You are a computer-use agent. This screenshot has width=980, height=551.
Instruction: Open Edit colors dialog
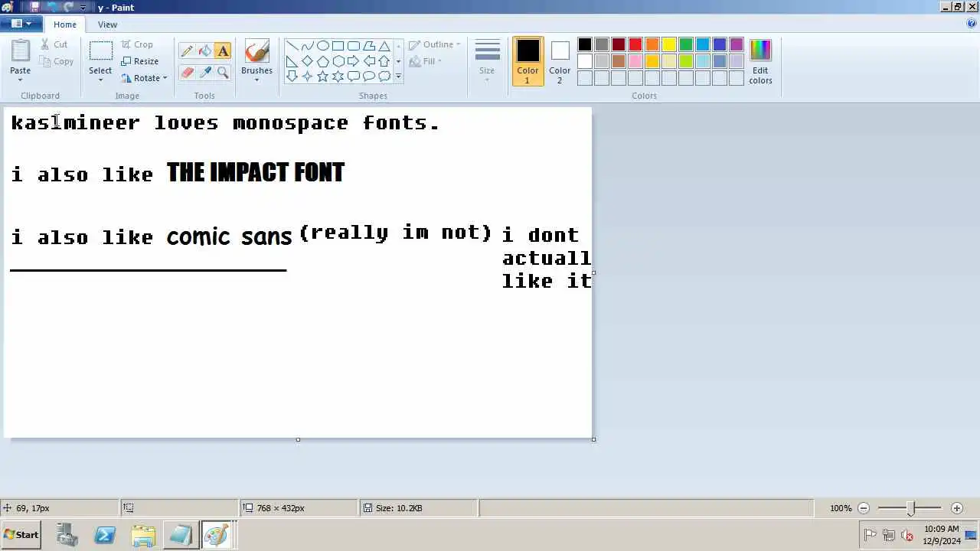[x=760, y=61]
